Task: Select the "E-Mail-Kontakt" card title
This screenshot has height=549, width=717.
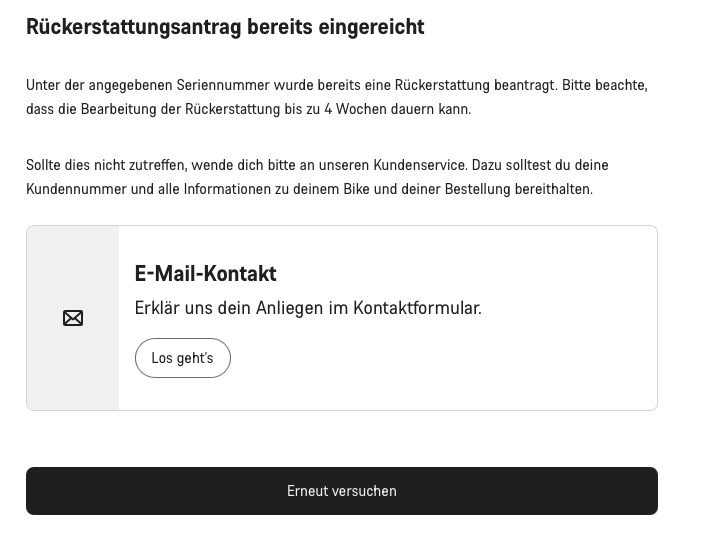Action: (205, 273)
